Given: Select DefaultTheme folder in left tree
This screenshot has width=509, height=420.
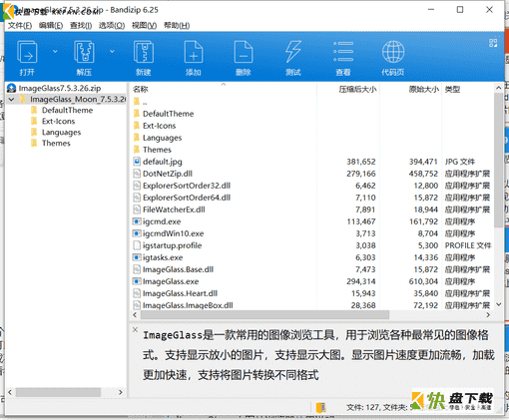Looking at the screenshot, I should [x=67, y=110].
